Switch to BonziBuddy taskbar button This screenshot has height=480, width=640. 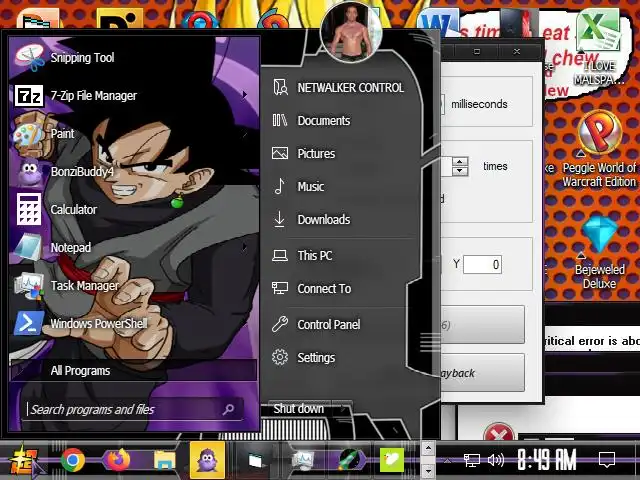[207, 460]
